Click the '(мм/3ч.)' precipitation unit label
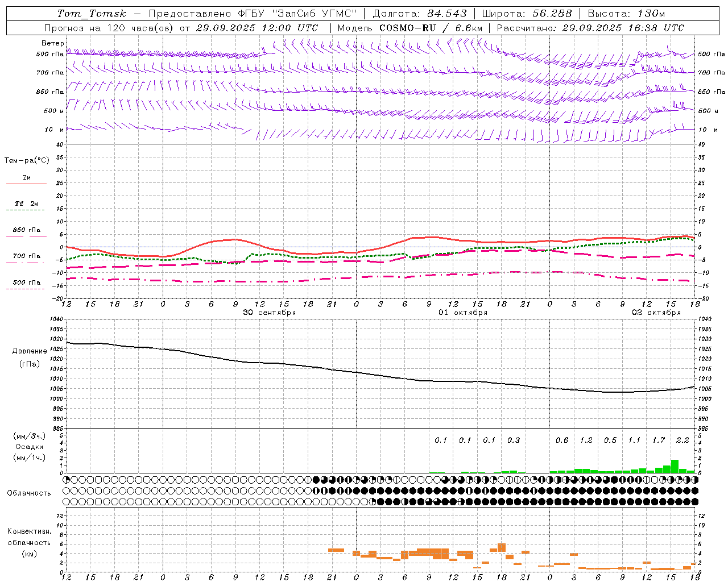This screenshot has width=728, height=582. [x=30, y=436]
